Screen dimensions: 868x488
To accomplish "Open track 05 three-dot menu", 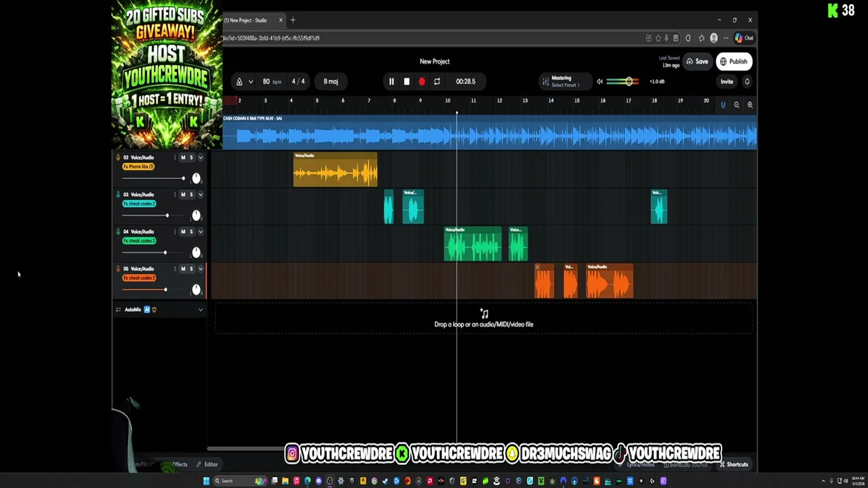I will pos(174,269).
